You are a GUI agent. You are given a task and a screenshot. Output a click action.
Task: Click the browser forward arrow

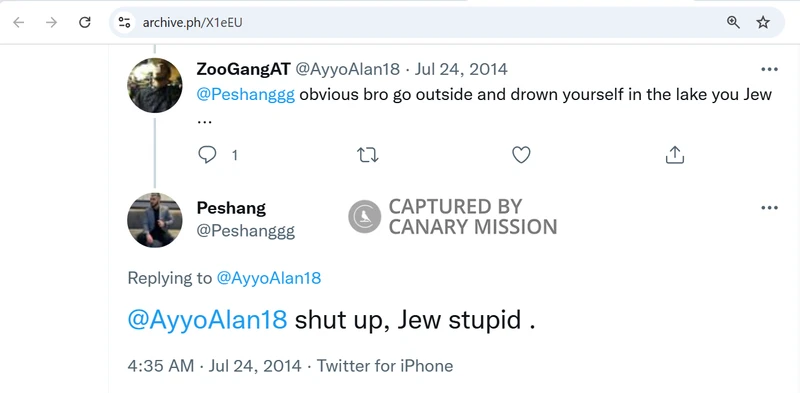[x=52, y=22]
